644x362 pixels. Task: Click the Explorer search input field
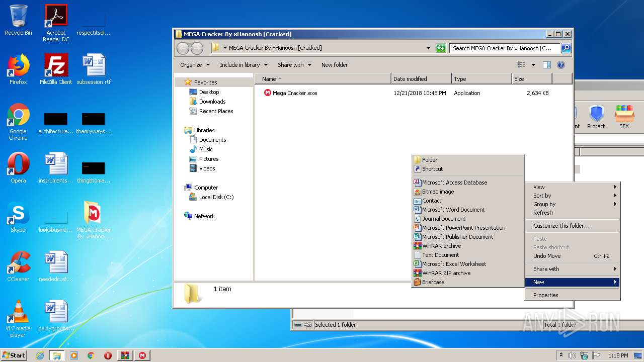point(505,48)
